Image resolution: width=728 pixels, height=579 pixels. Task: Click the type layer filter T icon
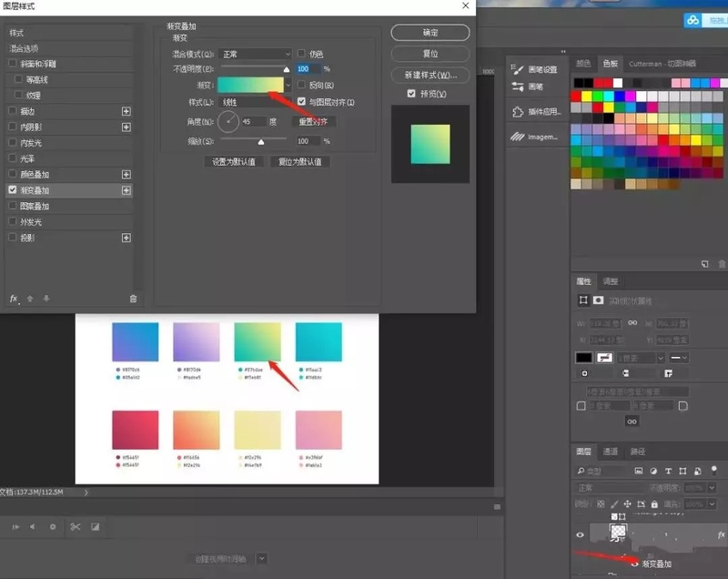click(x=668, y=471)
